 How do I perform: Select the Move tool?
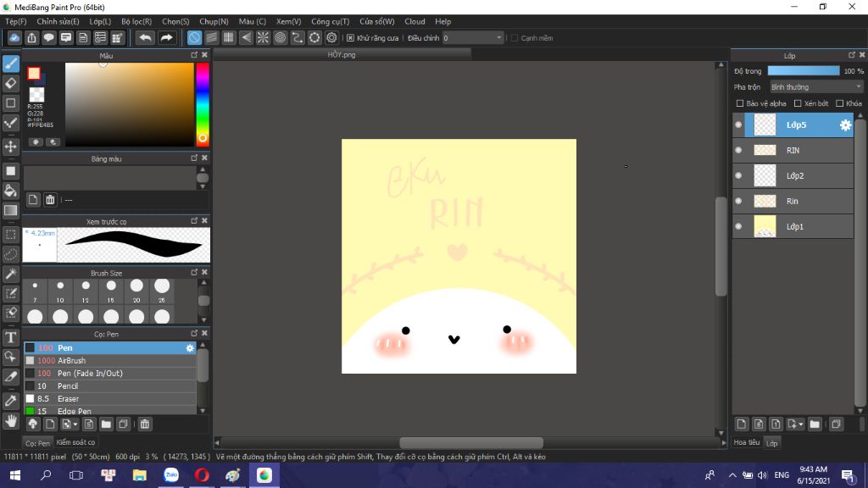coord(11,147)
